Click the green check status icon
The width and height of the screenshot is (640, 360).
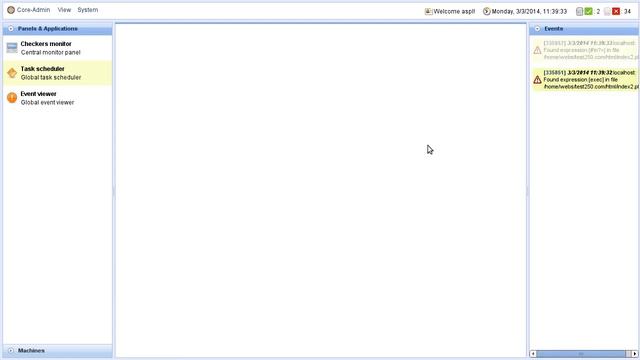[588, 11]
